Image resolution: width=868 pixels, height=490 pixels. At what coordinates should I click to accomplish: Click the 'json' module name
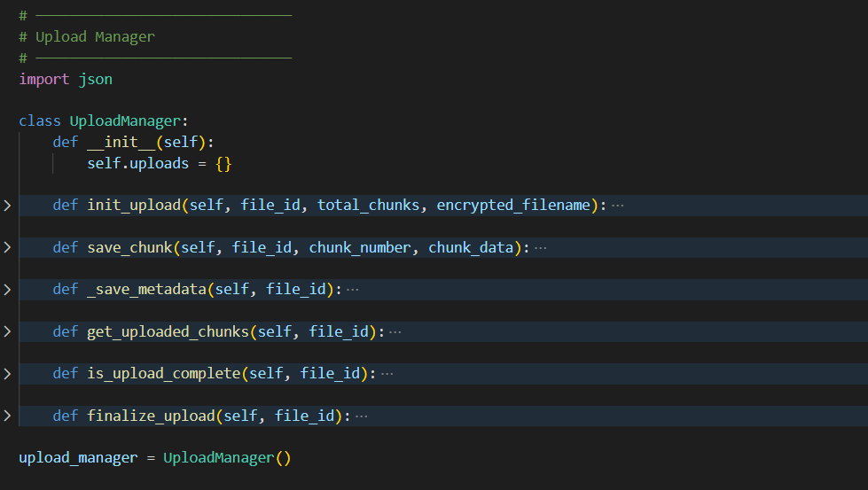point(95,79)
